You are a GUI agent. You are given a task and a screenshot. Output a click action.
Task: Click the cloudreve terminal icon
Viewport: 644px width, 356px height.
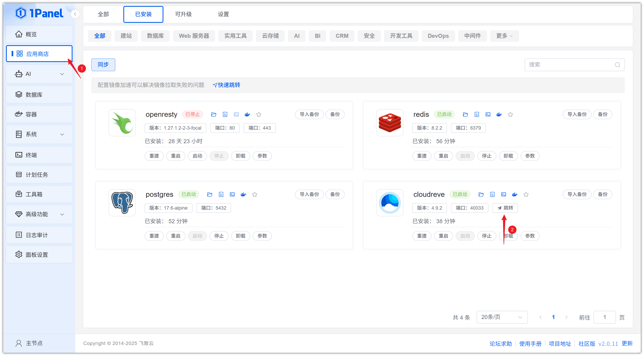(x=503, y=194)
